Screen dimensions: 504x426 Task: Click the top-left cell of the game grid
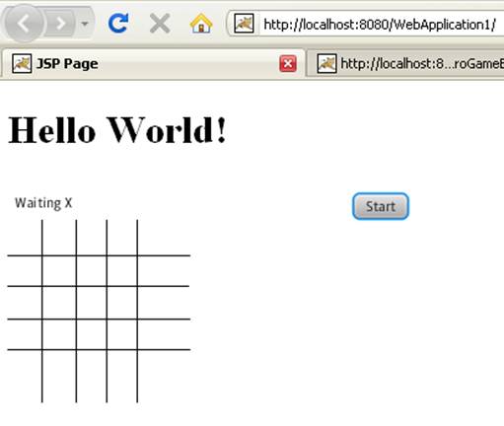coord(25,238)
